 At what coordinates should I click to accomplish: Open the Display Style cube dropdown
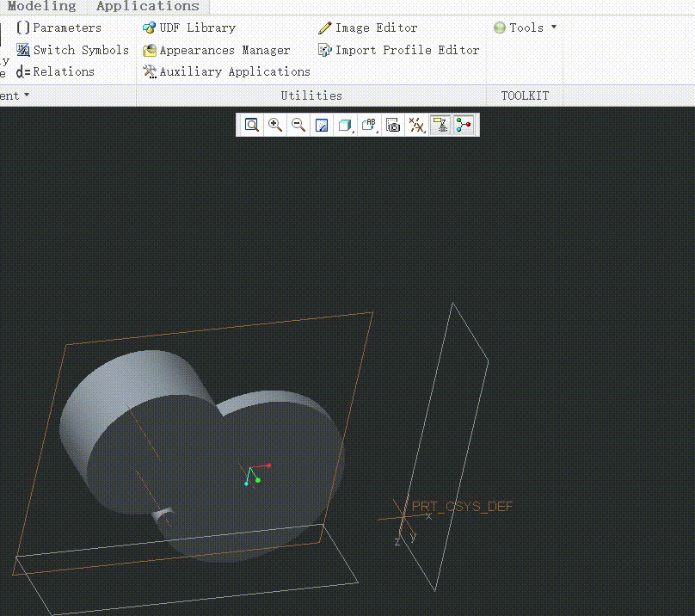coord(346,125)
